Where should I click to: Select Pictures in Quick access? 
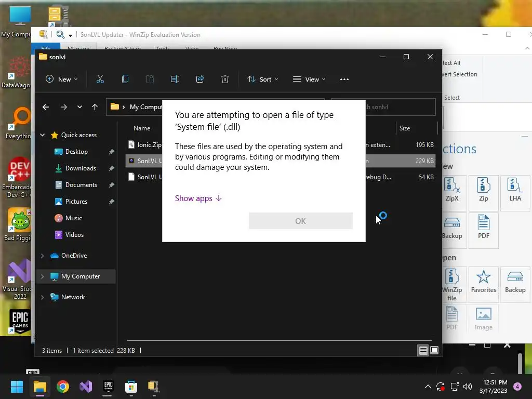pos(76,202)
